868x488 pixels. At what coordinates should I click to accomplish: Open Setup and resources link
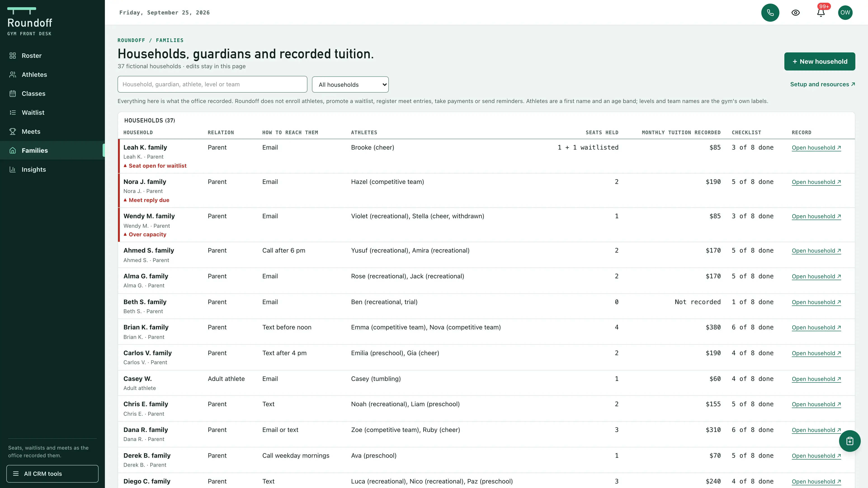click(x=822, y=84)
